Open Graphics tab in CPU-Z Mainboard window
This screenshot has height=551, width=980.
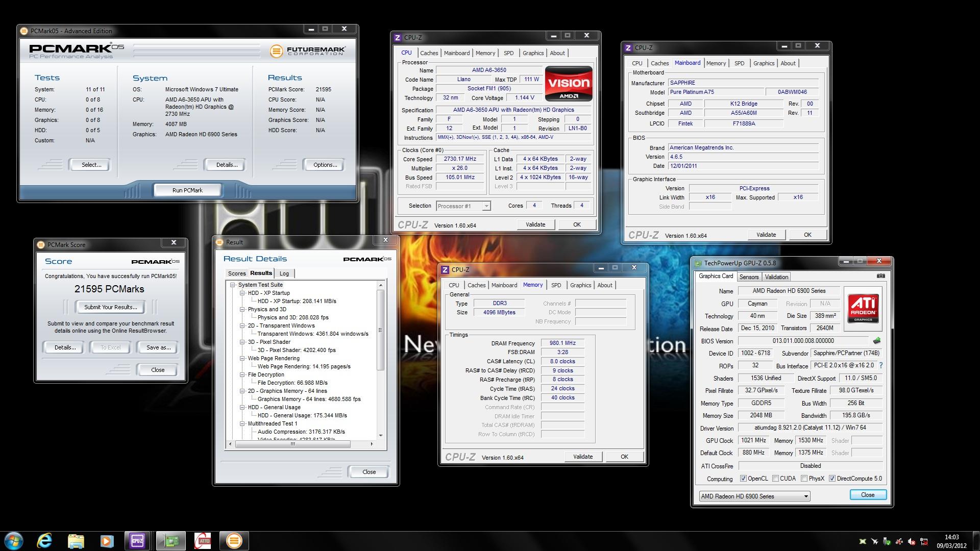(x=764, y=63)
